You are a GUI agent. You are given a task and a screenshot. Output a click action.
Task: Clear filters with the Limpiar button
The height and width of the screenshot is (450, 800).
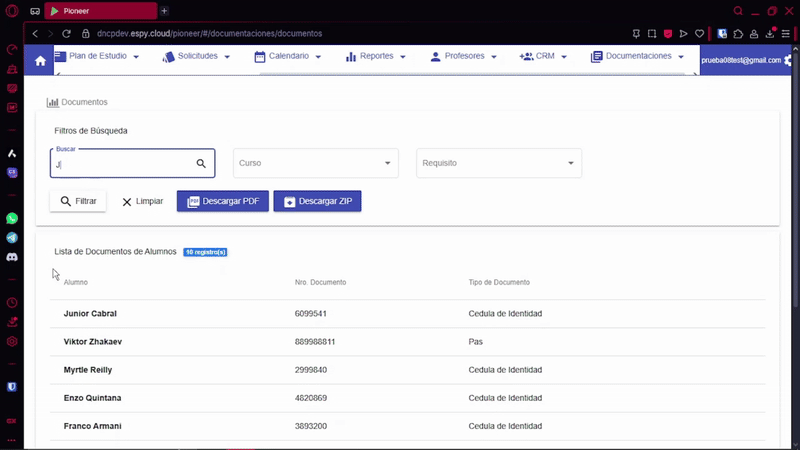point(142,201)
